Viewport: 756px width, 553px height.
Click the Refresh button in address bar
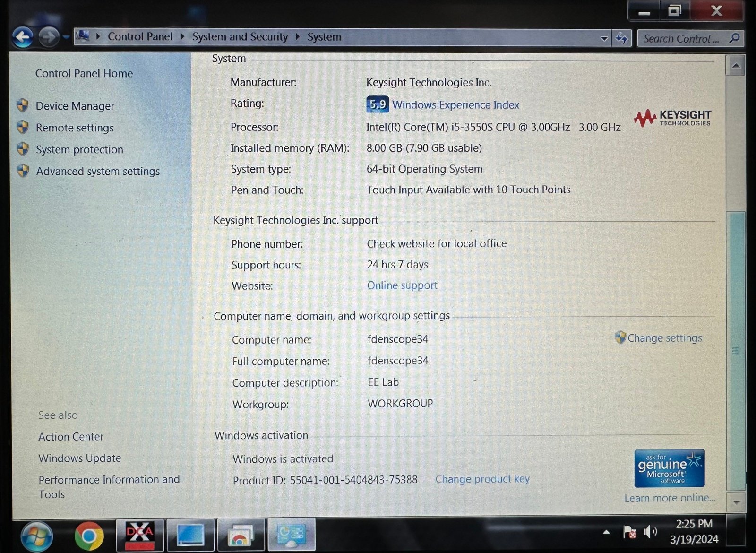click(x=622, y=38)
